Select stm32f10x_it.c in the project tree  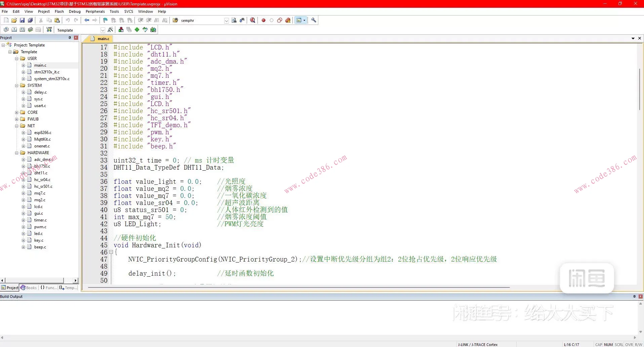click(x=47, y=72)
